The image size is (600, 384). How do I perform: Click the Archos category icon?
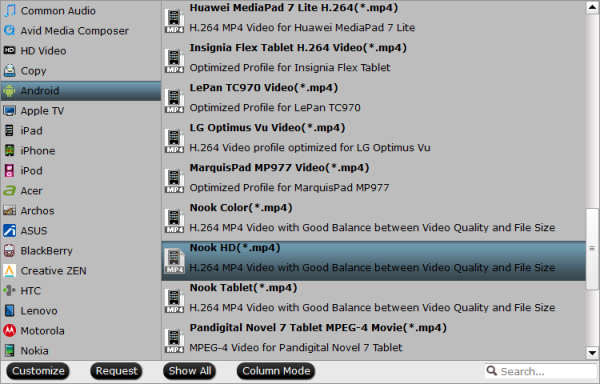click(x=10, y=210)
